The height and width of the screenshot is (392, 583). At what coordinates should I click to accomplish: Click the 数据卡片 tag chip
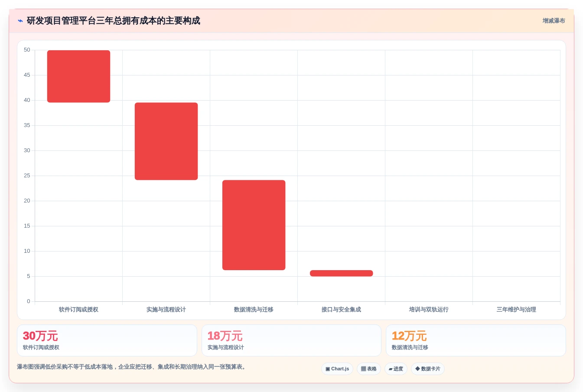428,369
